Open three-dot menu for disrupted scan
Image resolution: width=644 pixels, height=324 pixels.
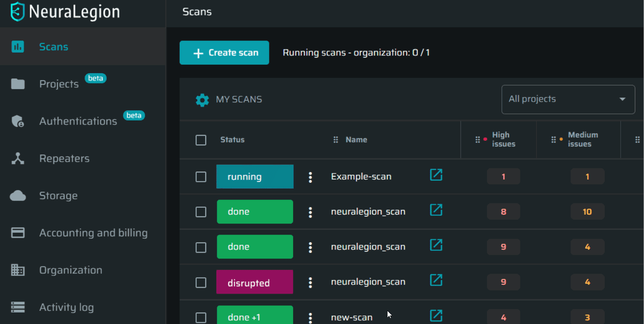pyautogui.click(x=310, y=282)
